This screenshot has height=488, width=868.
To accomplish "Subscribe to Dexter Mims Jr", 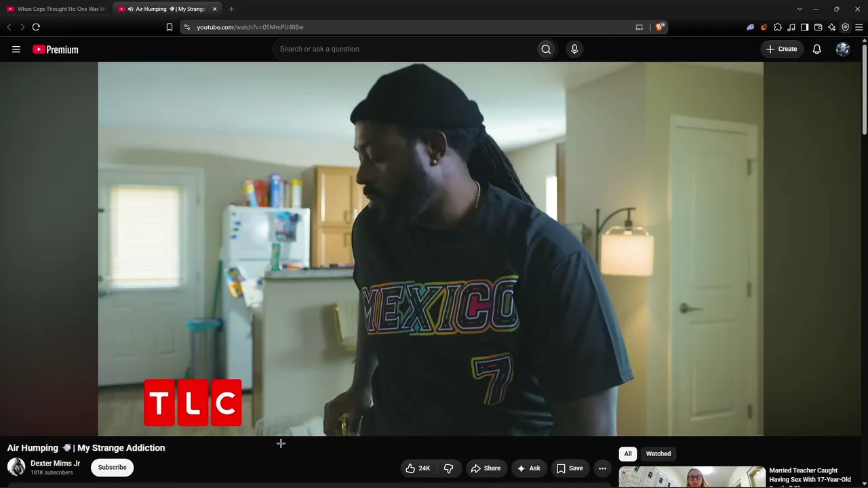I will (x=113, y=467).
